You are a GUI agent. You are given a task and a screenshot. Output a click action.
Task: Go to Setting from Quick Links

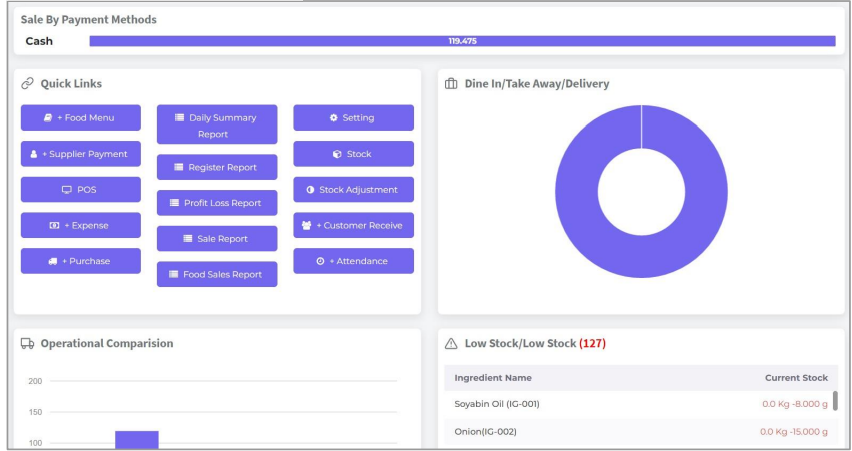pyautogui.click(x=353, y=117)
